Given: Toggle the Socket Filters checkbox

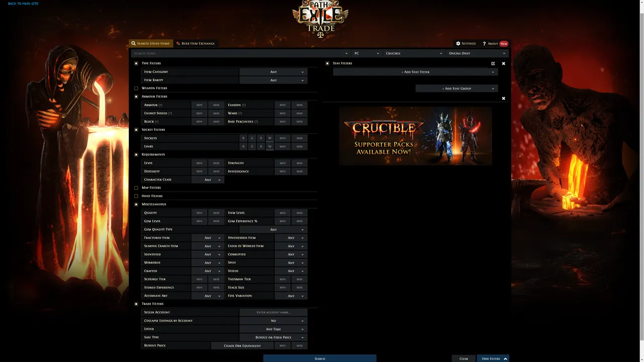Looking at the screenshot, I should [x=136, y=130].
